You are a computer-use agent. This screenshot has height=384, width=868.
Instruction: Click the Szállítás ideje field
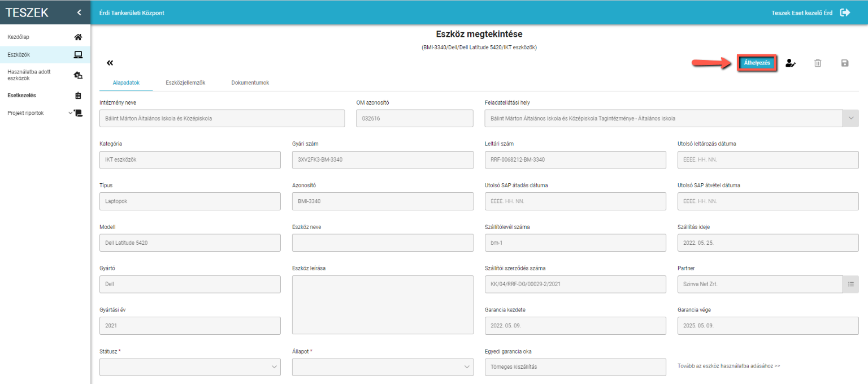pos(768,243)
